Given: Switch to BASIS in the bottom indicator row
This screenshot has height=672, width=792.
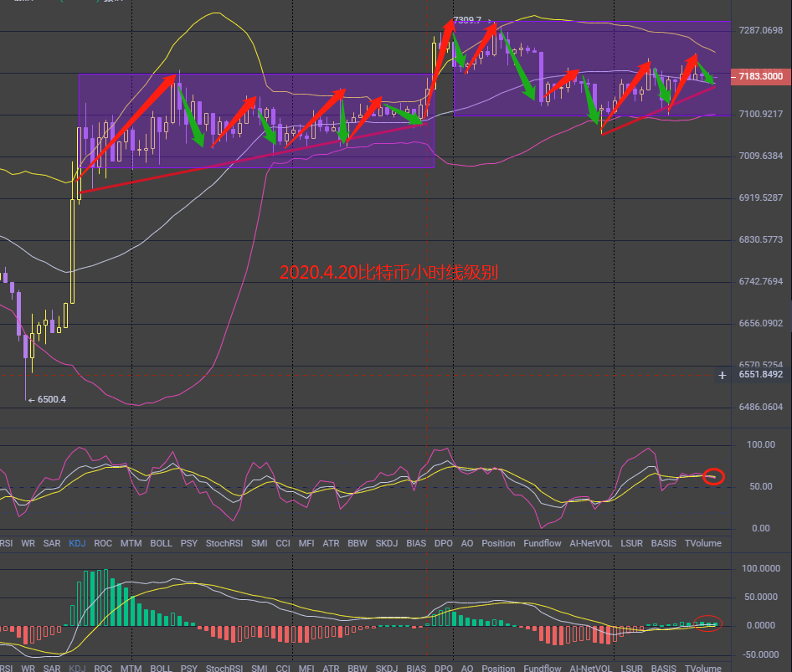Looking at the screenshot, I should [x=664, y=668].
